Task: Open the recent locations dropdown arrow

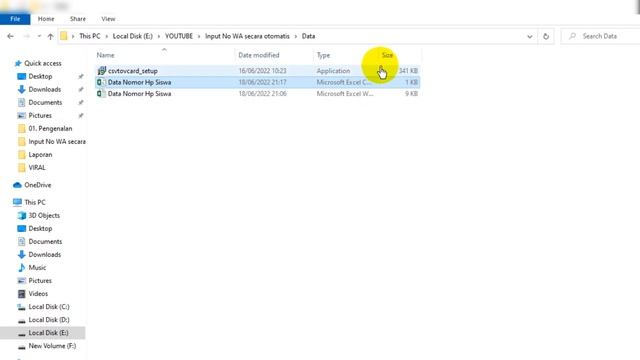Action: pyautogui.click(x=39, y=36)
